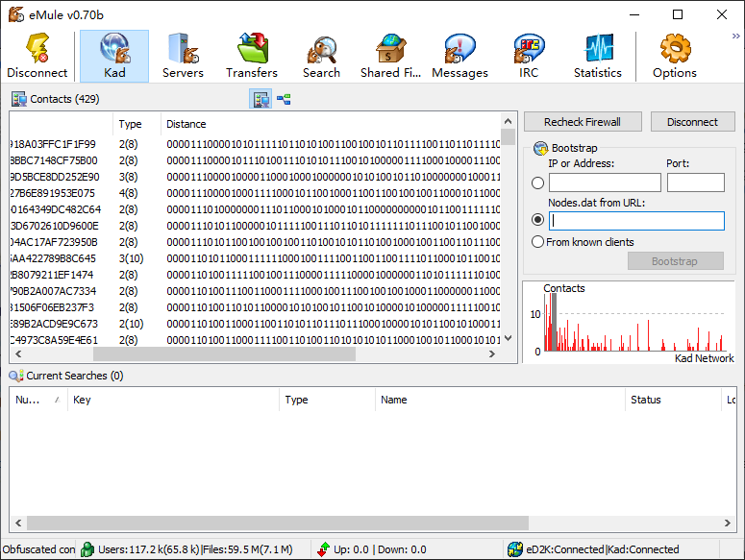
Task: Open the Messages window
Action: click(459, 56)
